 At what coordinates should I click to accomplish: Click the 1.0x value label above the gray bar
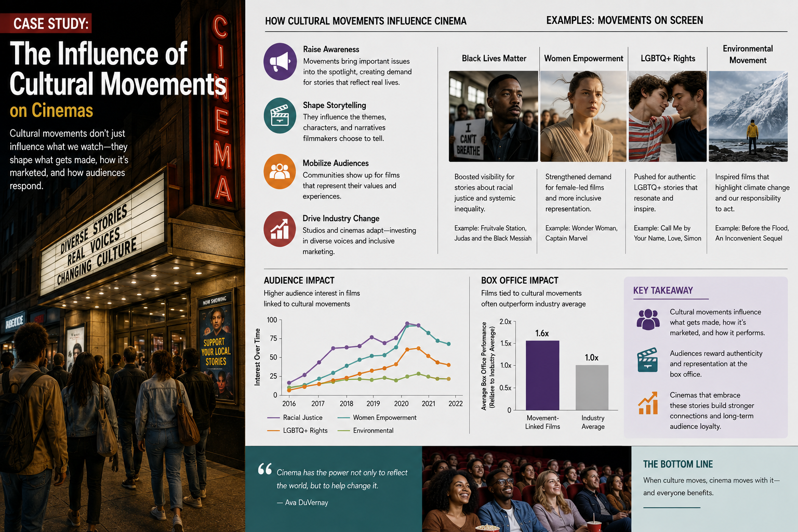point(592,358)
